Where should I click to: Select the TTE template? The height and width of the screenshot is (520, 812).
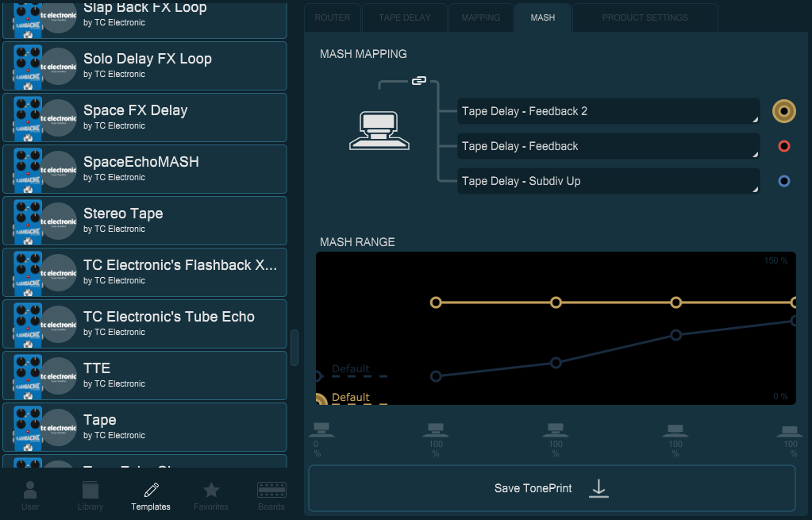click(144, 376)
